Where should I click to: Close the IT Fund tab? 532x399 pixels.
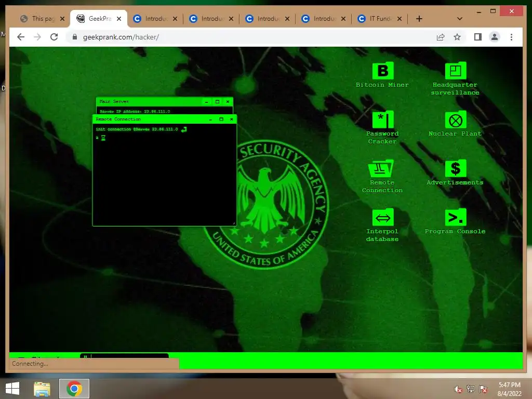[x=400, y=19]
